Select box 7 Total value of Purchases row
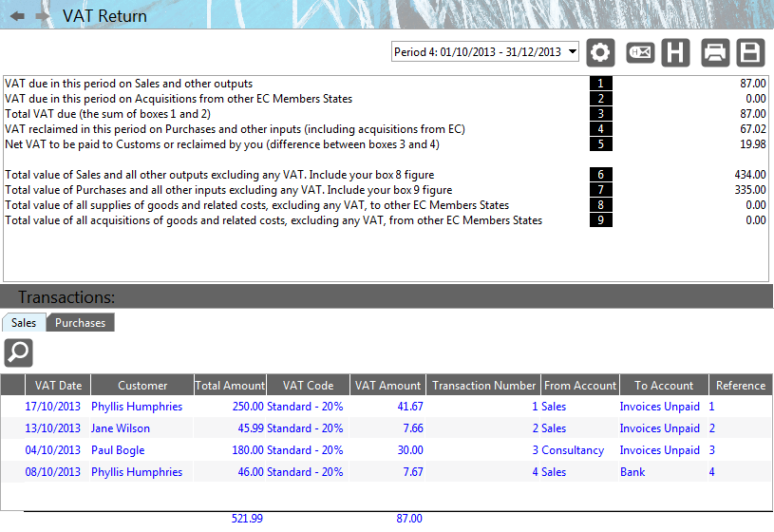The height and width of the screenshot is (532, 774). click(x=385, y=190)
